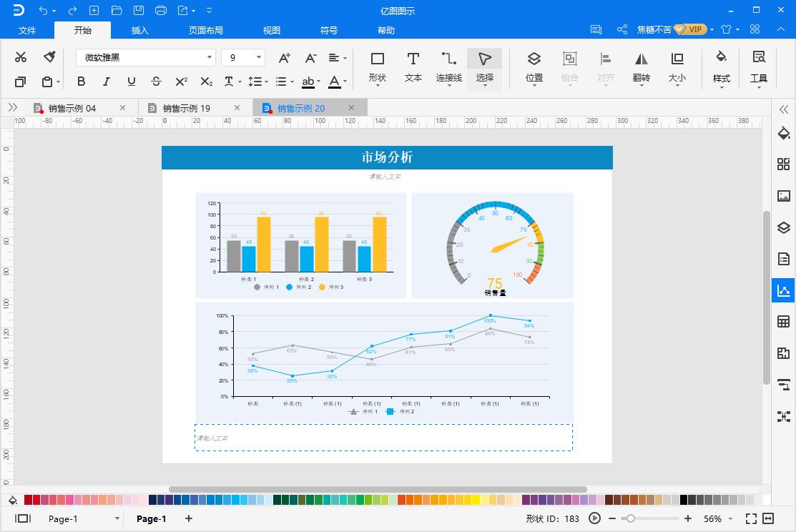
Task: Open the zoom percentage dropdown
Action: coord(729,519)
